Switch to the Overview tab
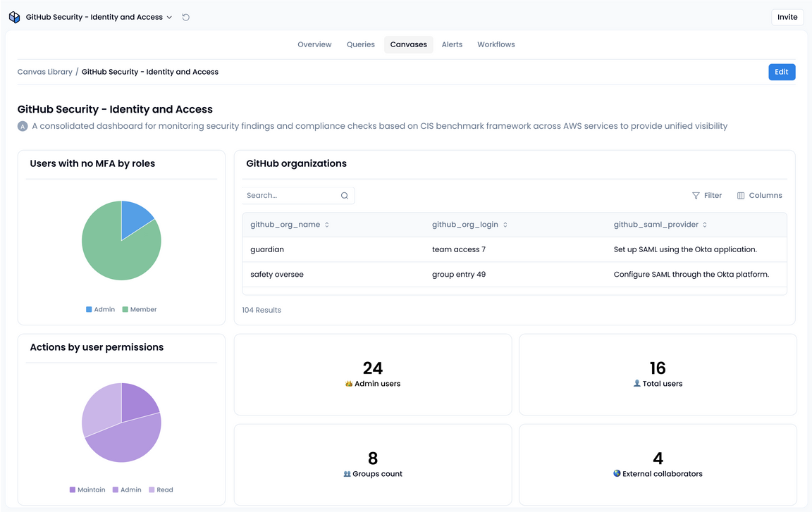 [314, 44]
